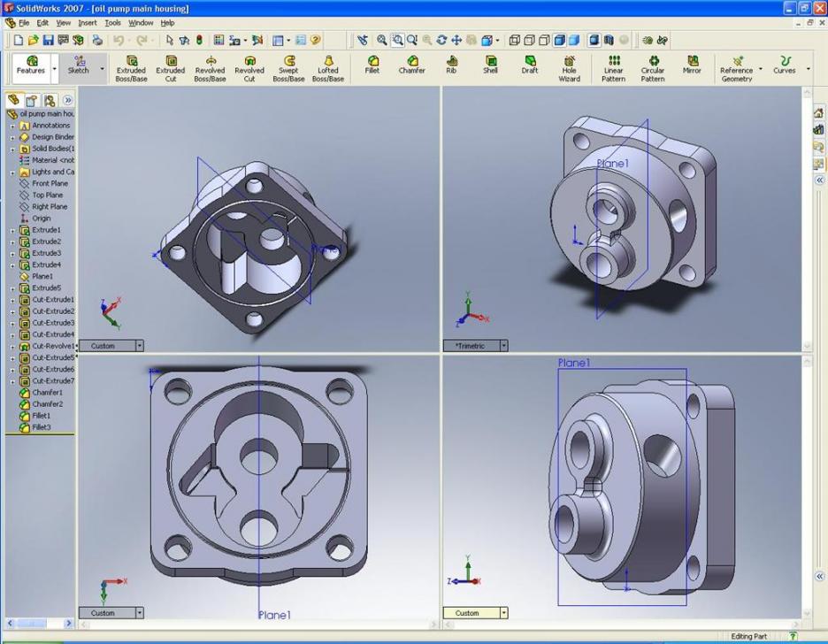The height and width of the screenshot is (644, 828).
Task: Expand the Annotations folder in tree
Action: click(12, 126)
